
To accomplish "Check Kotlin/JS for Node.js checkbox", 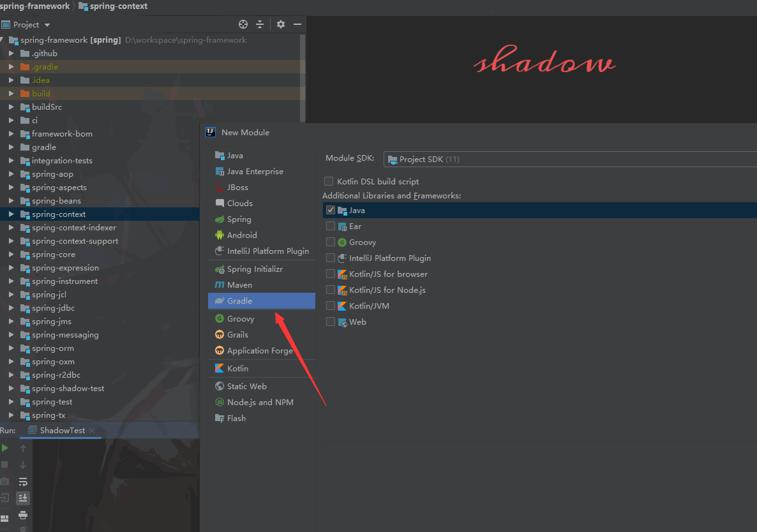I will (x=331, y=290).
